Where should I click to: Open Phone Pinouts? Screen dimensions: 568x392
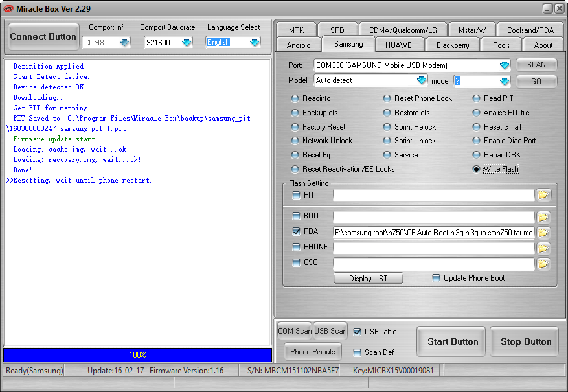point(313,351)
